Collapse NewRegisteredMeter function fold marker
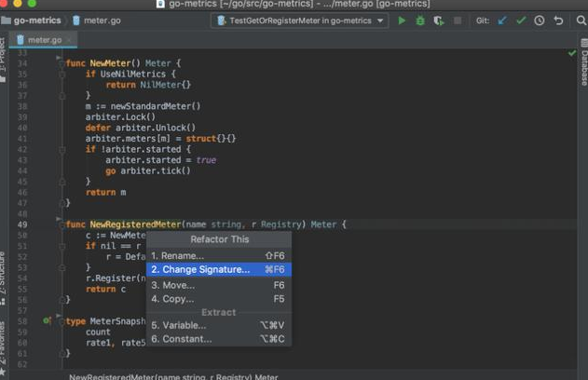Screen dimensions: 588x380 click(x=62, y=224)
